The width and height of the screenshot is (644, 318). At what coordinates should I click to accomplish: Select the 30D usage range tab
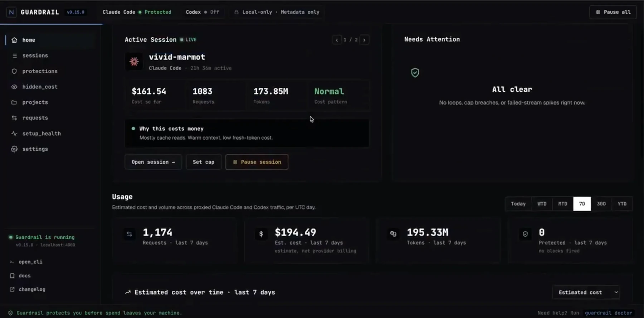[x=601, y=204]
